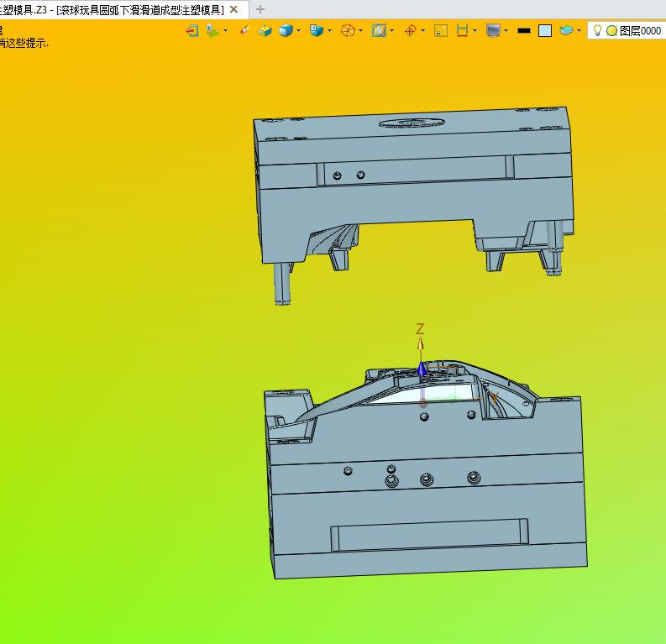Toggle the light bulb layer visibility icon
This screenshot has width=666, height=644.
tap(597, 30)
